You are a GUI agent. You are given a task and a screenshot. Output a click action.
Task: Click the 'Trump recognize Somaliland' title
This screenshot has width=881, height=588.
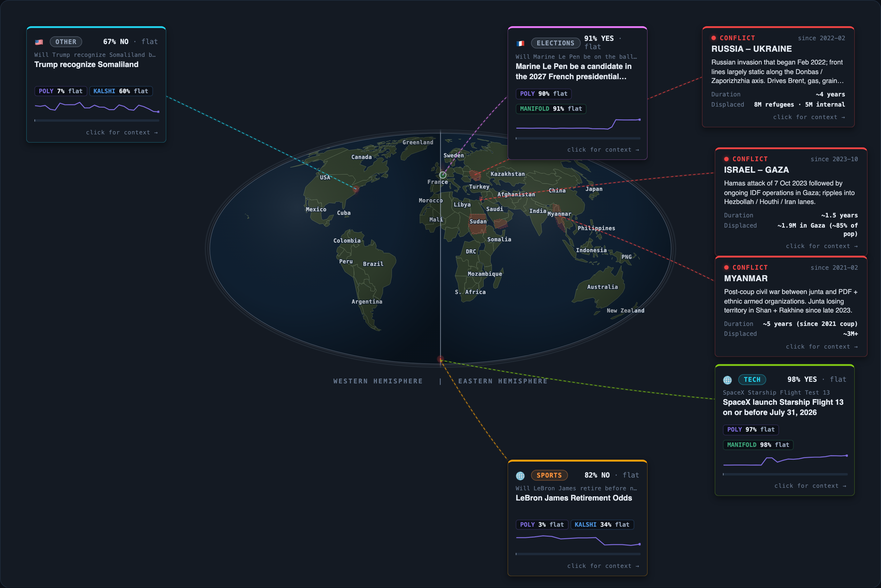point(87,64)
